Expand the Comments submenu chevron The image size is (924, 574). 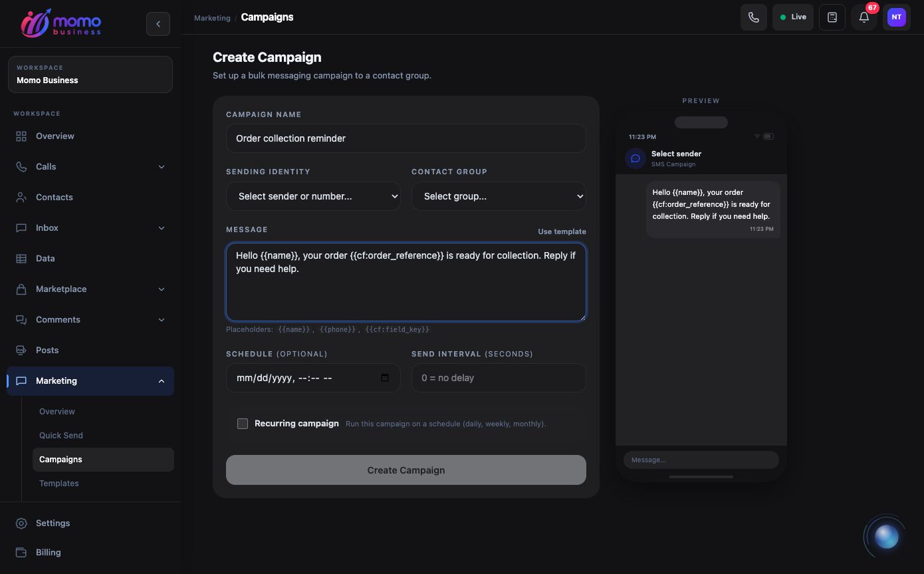pos(162,320)
